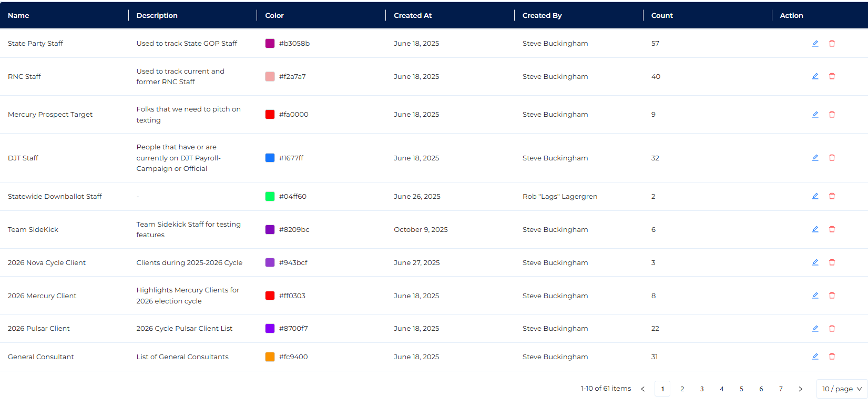Image resolution: width=868 pixels, height=406 pixels.
Task: Delete the General Consultant tag
Action: tap(832, 357)
